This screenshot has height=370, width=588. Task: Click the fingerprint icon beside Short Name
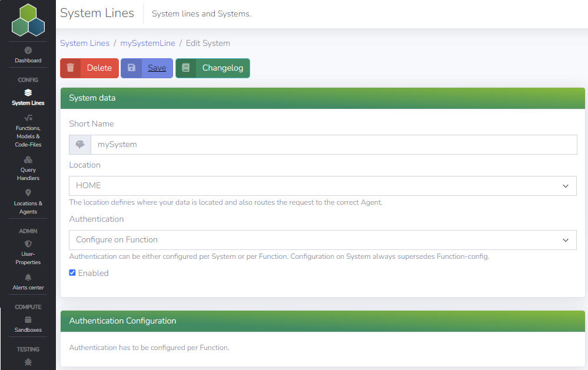pos(80,145)
